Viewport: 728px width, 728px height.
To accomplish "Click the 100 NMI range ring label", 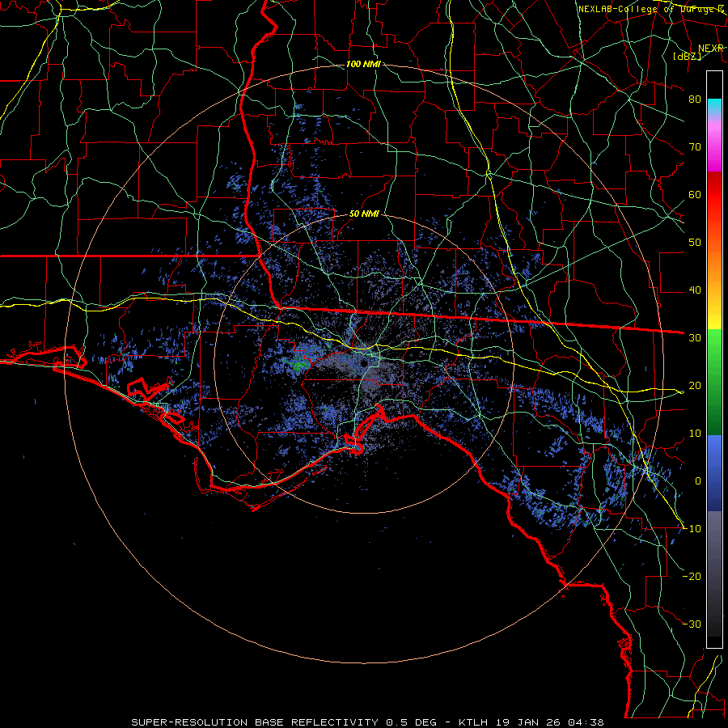I will (363, 64).
